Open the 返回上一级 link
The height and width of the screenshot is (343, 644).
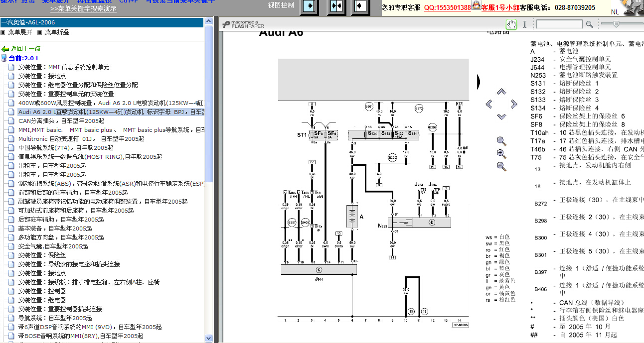pyautogui.click(x=25, y=49)
